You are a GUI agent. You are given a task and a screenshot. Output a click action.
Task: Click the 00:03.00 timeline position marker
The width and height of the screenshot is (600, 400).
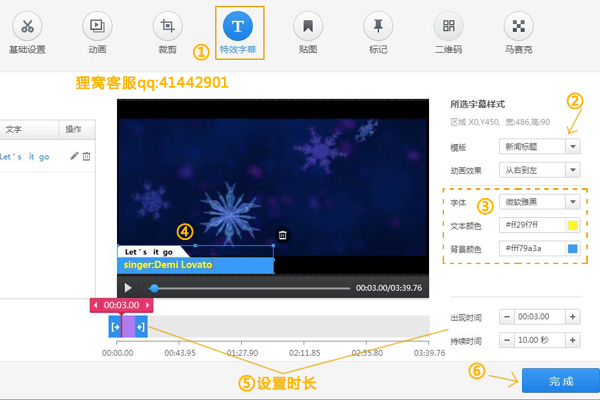(x=121, y=305)
